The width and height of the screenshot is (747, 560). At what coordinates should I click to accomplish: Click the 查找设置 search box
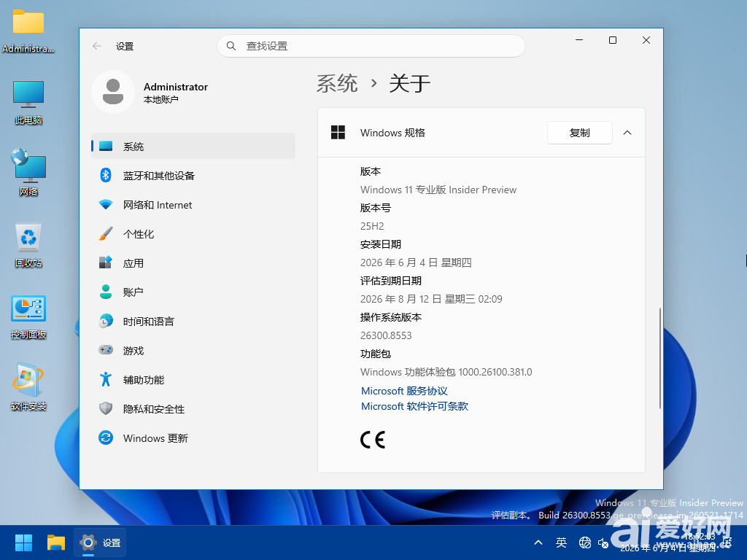coord(371,46)
